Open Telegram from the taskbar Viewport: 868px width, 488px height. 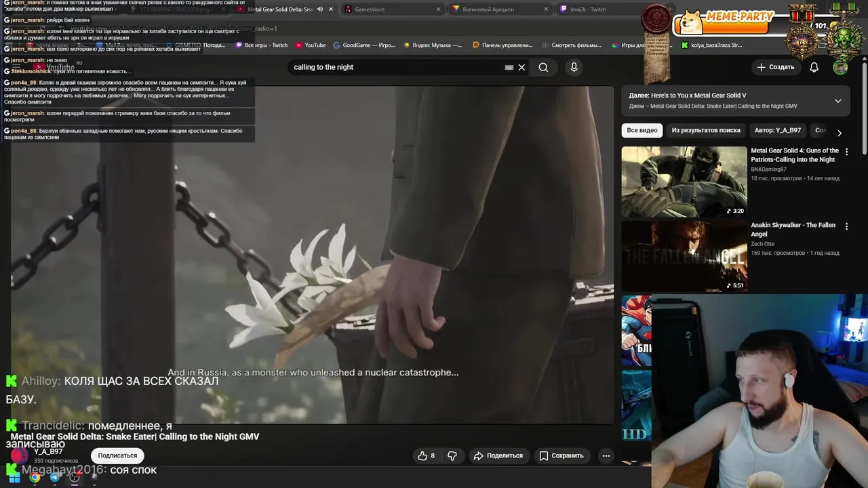pos(55,477)
